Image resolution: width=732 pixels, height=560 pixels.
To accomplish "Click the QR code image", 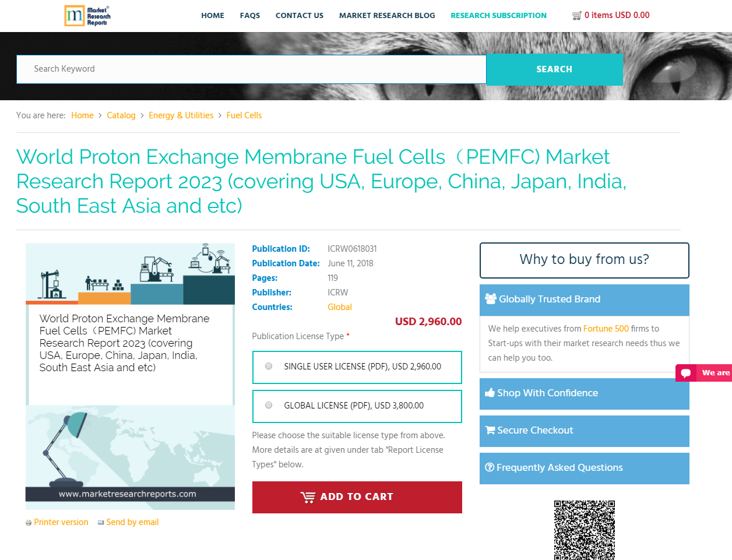I will point(585,530).
